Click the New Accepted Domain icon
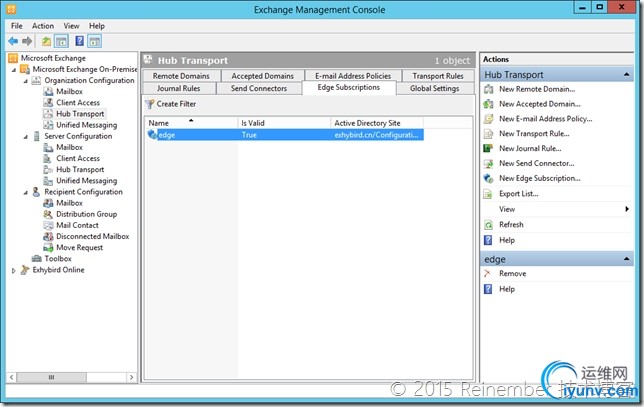Screen dimensions: 644x407 [x=488, y=104]
